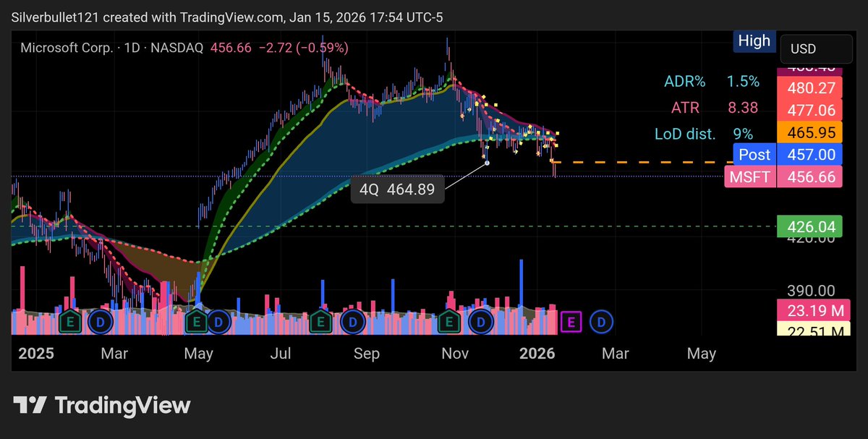The width and height of the screenshot is (868, 439).
Task: Click the Jul label on time axis
Action: (x=281, y=354)
